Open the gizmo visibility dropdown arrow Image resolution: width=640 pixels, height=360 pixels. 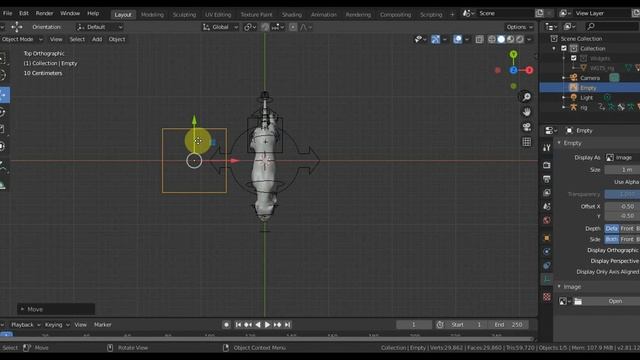click(444, 39)
